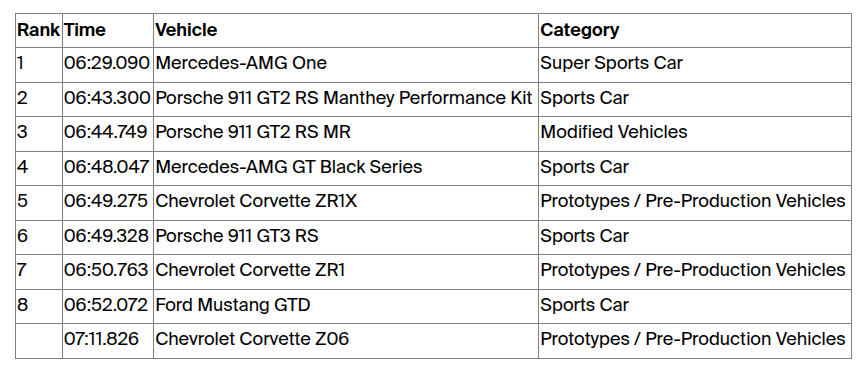Select the Chevrolet Corvette Z06 cell

(346, 341)
